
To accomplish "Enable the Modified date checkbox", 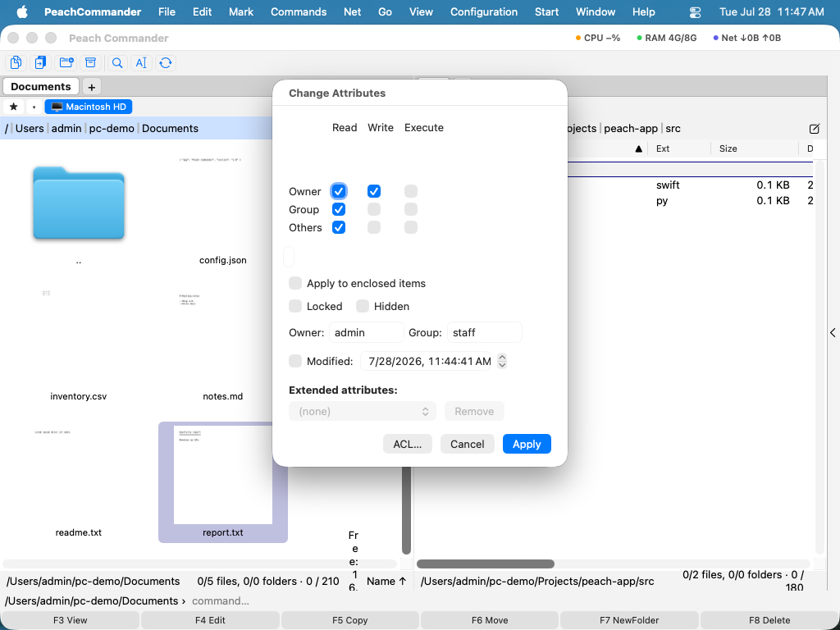I will coord(295,361).
